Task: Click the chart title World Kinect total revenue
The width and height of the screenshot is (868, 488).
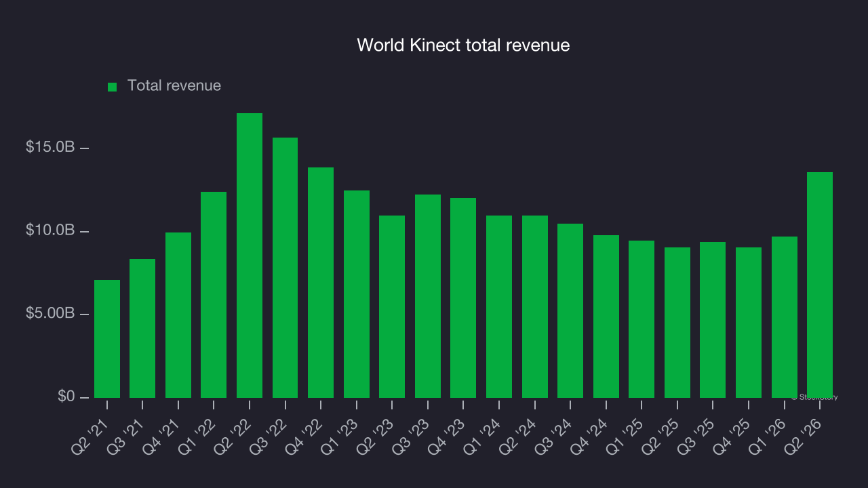Action: [463, 45]
